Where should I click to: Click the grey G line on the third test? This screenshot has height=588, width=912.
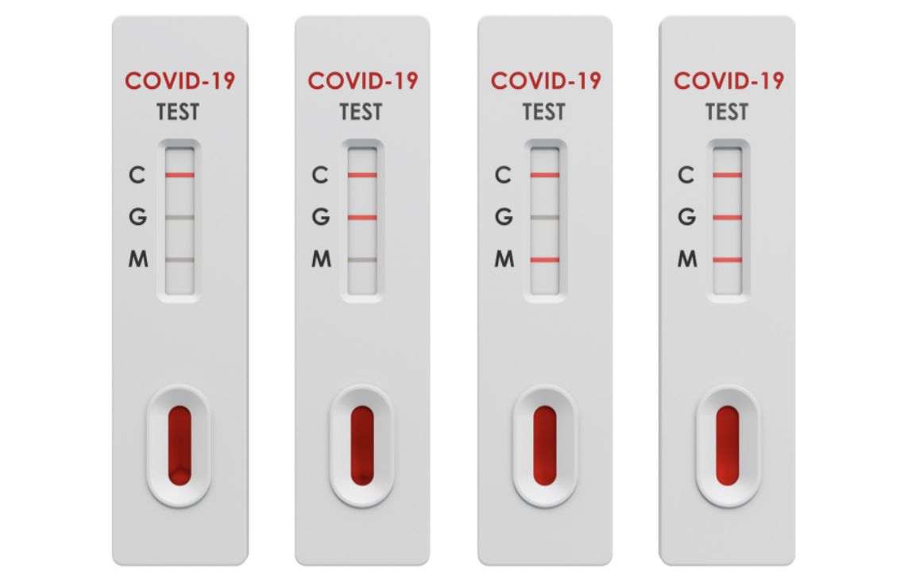[545, 217]
